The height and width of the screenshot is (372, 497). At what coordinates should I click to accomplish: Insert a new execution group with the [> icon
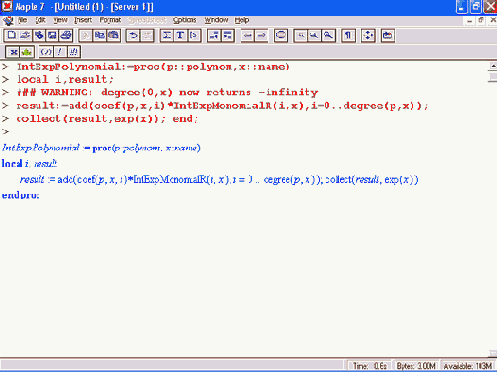pyautogui.click(x=194, y=35)
